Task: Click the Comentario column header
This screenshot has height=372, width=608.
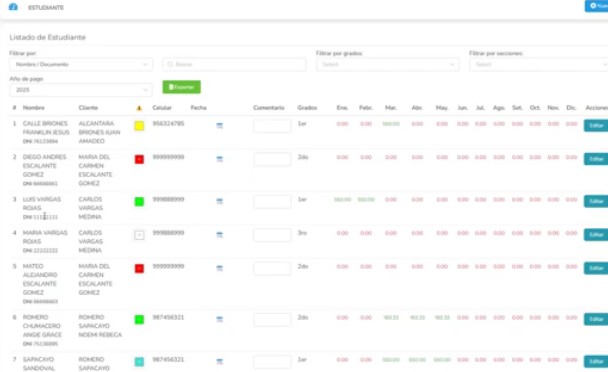Action: pyautogui.click(x=269, y=108)
